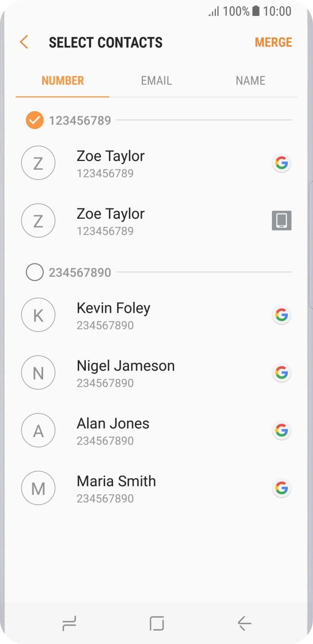Tap Kevin Foley's K avatar circle

38,315
